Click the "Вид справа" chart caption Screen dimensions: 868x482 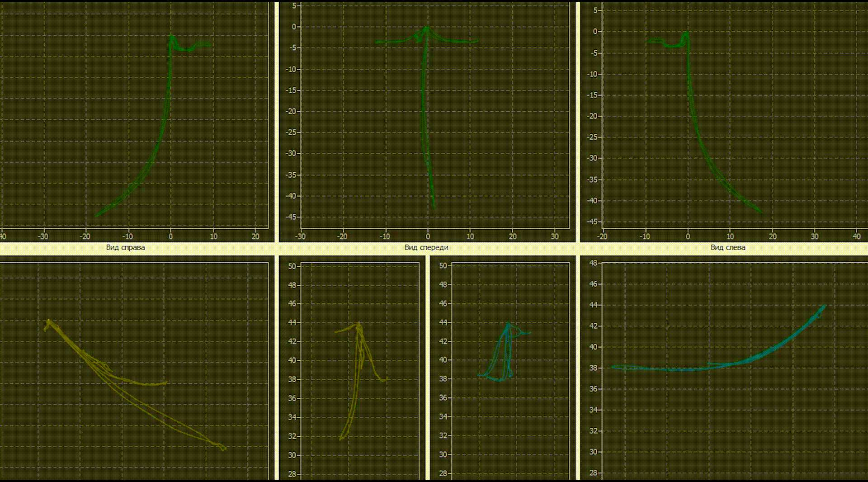tap(125, 247)
